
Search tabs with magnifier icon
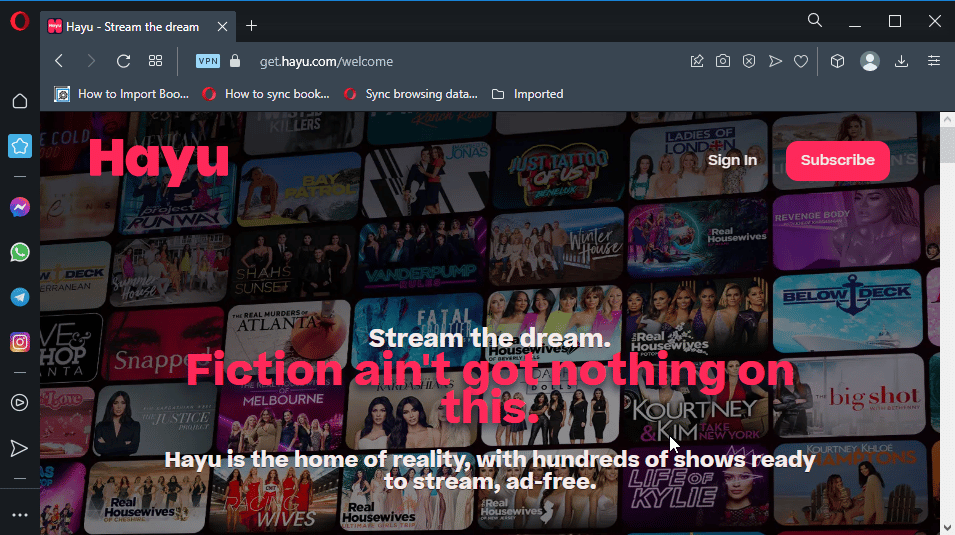coord(815,21)
